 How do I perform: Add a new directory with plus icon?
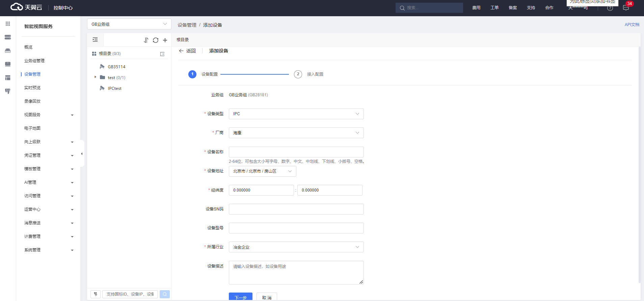(165, 40)
